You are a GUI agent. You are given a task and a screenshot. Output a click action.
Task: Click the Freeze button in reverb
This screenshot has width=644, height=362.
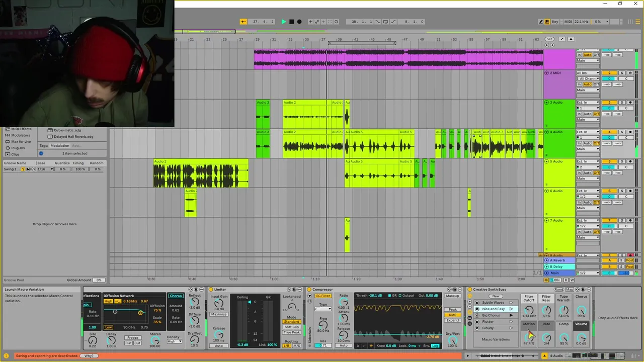point(133,338)
